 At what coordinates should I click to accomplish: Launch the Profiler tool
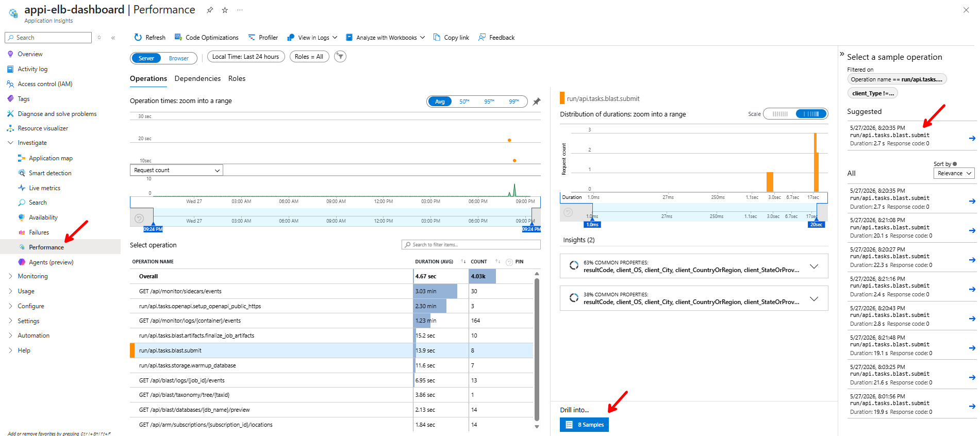coord(263,37)
